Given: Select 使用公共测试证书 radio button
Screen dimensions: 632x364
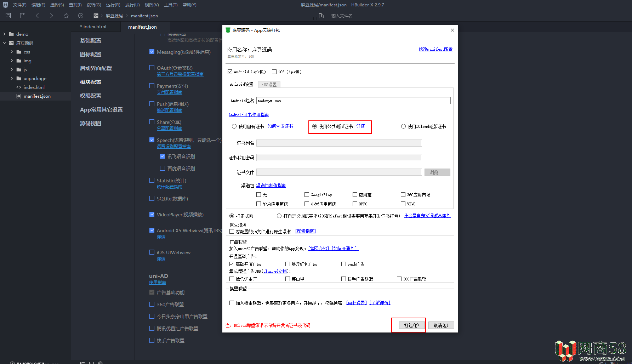Looking at the screenshot, I should click(x=314, y=126).
